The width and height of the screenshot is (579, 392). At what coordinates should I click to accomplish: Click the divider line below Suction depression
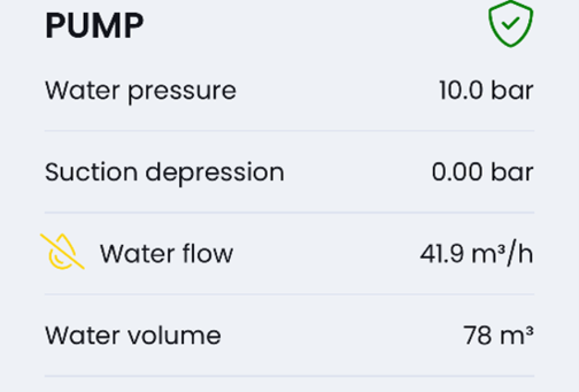coord(289,212)
